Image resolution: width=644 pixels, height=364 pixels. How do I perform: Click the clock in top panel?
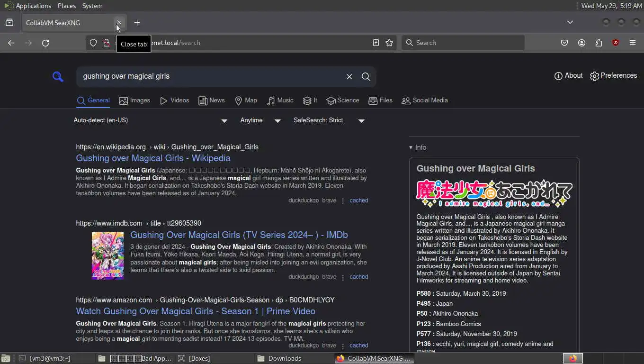point(611,6)
